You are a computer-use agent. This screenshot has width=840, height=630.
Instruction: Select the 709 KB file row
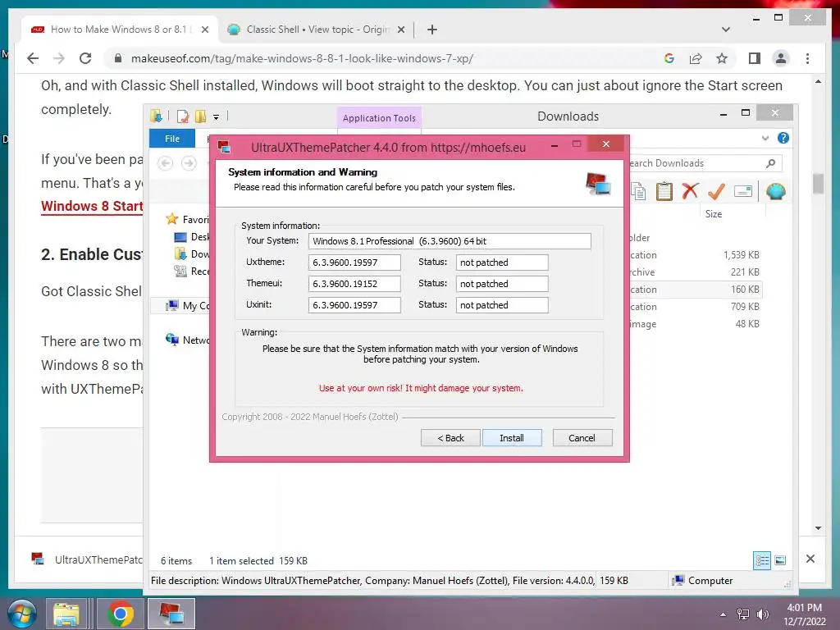[694, 307]
